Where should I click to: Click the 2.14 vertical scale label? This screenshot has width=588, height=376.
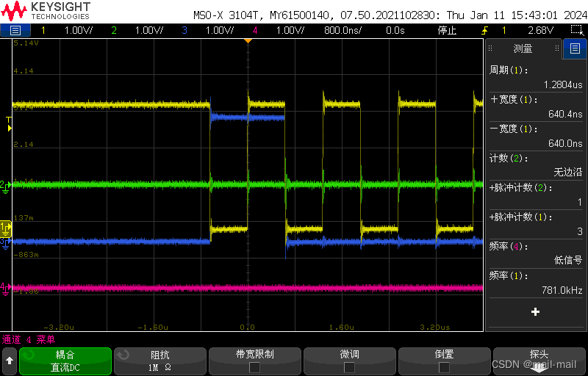click(x=24, y=144)
